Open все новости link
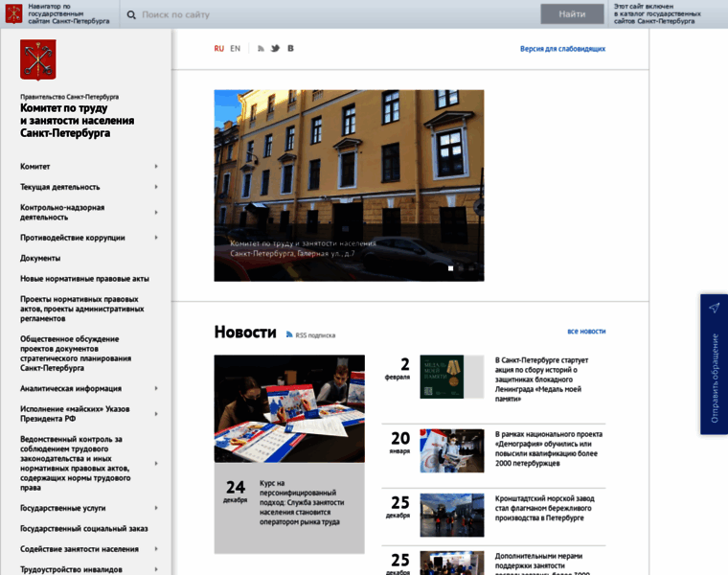Image resolution: width=728 pixels, height=575 pixels. click(586, 332)
